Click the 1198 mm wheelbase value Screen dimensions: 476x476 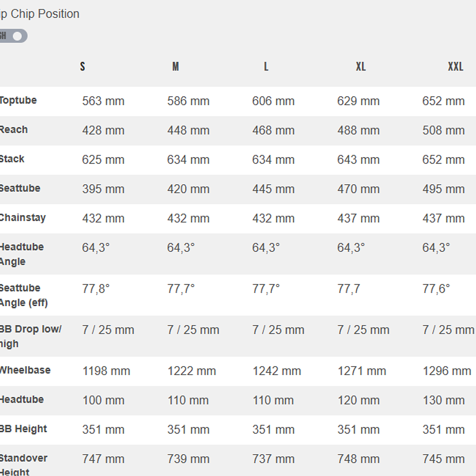point(106,371)
